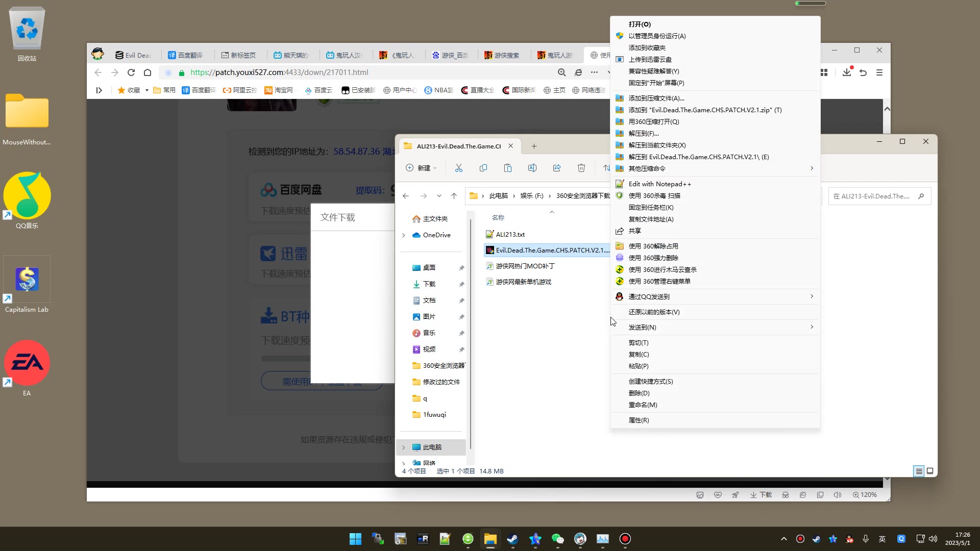Image resolution: width=980 pixels, height=551 pixels.
Task: Reload the browser page
Action: tap(131, 72)
